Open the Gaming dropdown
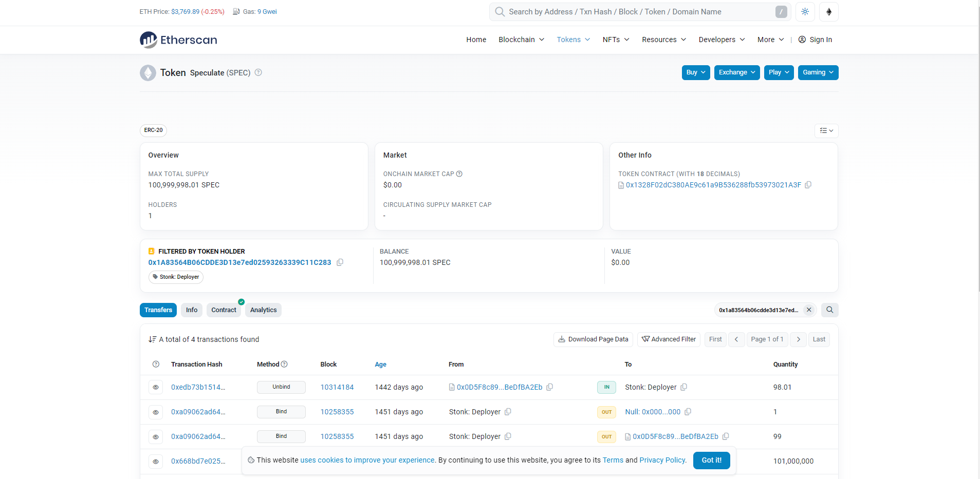 click(x=818, y=72)
